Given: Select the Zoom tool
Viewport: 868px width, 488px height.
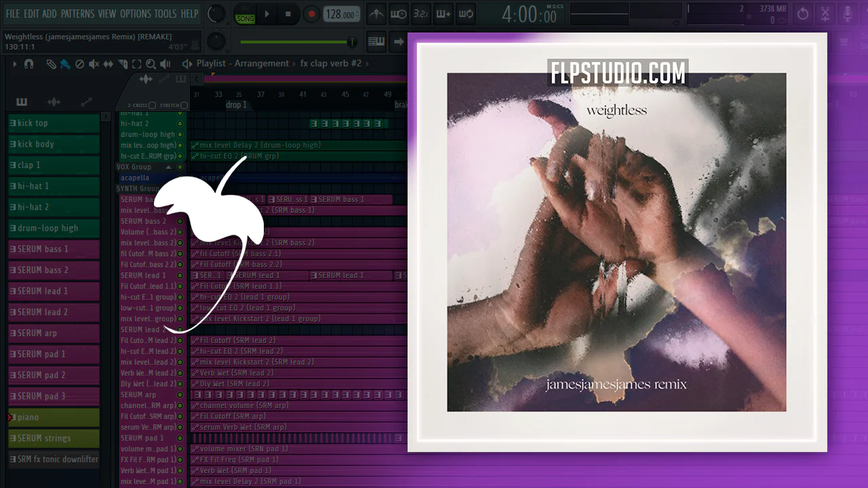Looking at the screenshot, I should (151, 64).
